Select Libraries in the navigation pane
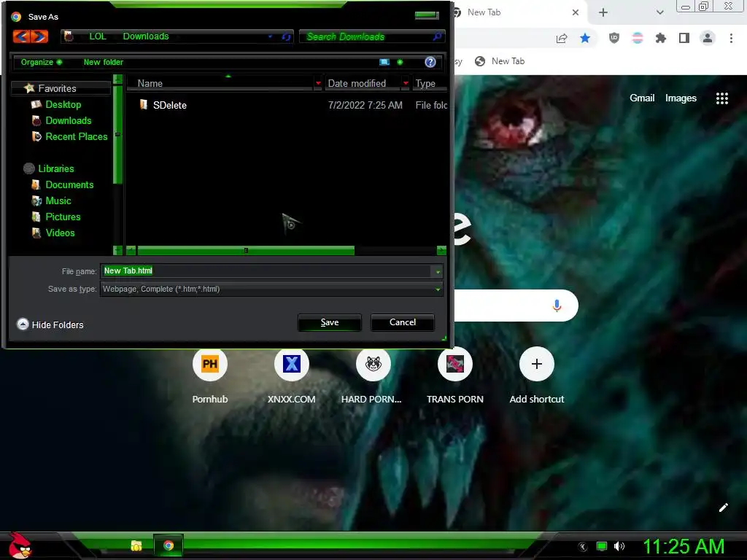Screen dimensions: 747x560 (55, 168)
